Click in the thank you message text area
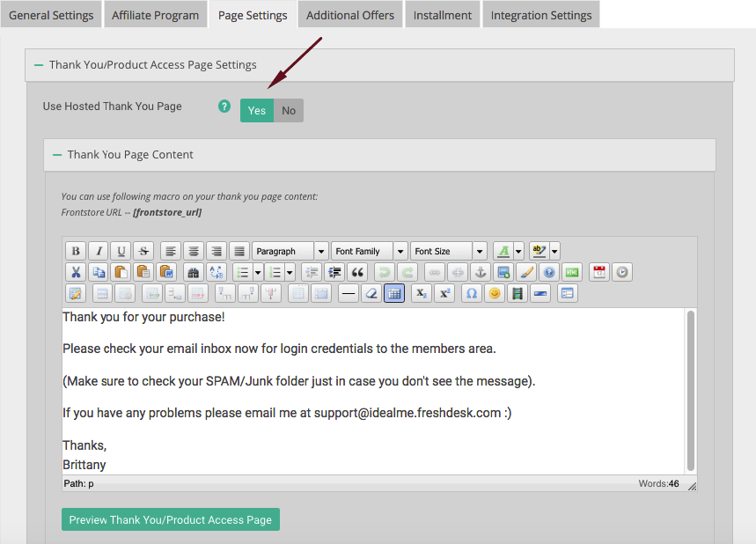 (x=373, y=391)
